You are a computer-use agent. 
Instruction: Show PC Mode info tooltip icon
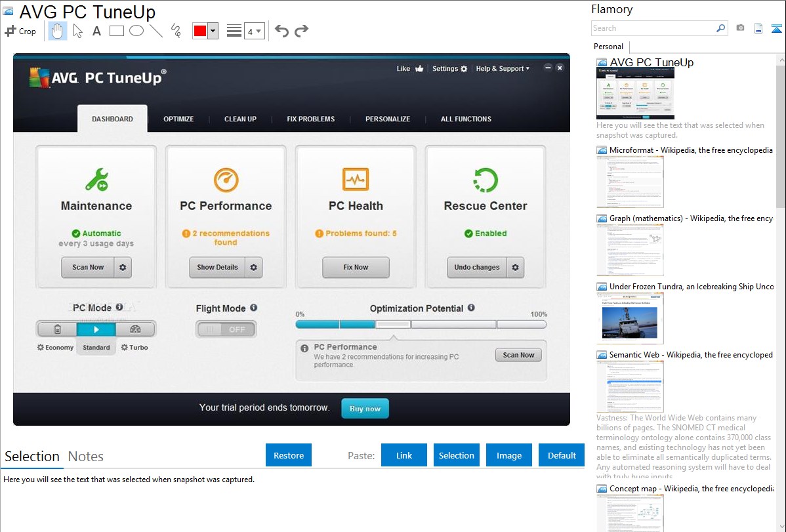tap(119, 307)
